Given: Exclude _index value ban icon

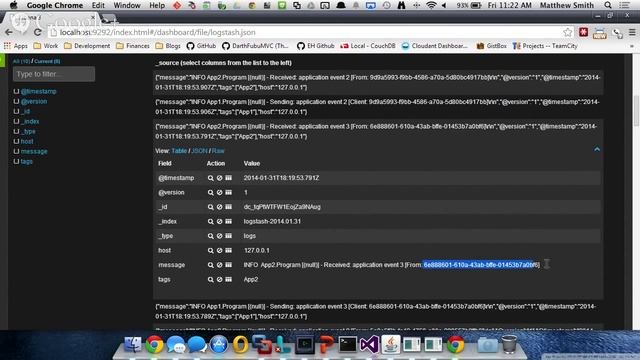Looking at the screenshot, I should point(220,222).
